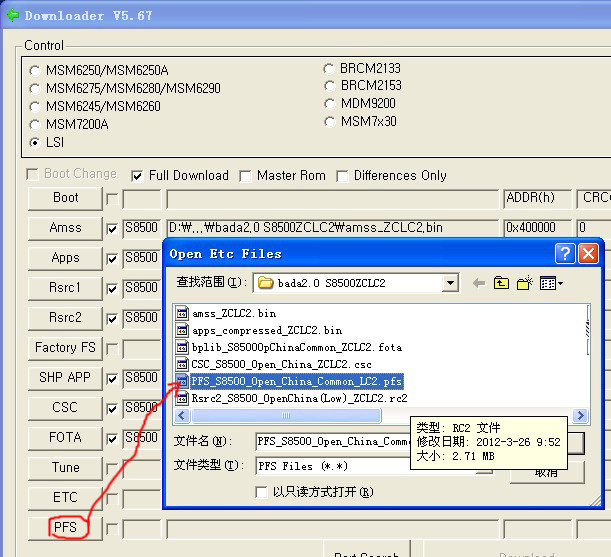Click the Apps button
The height and width of the screenshot is (557, 611).
coord(65,258)
